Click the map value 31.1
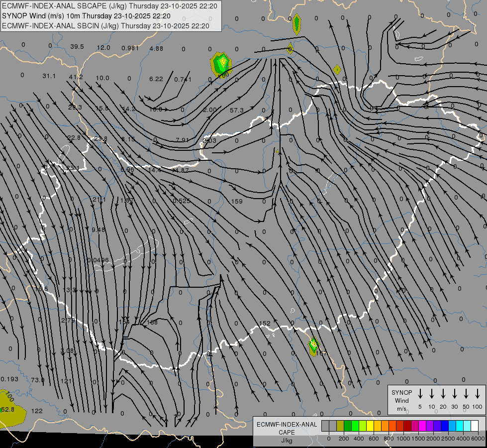 [x=49, y=76]
